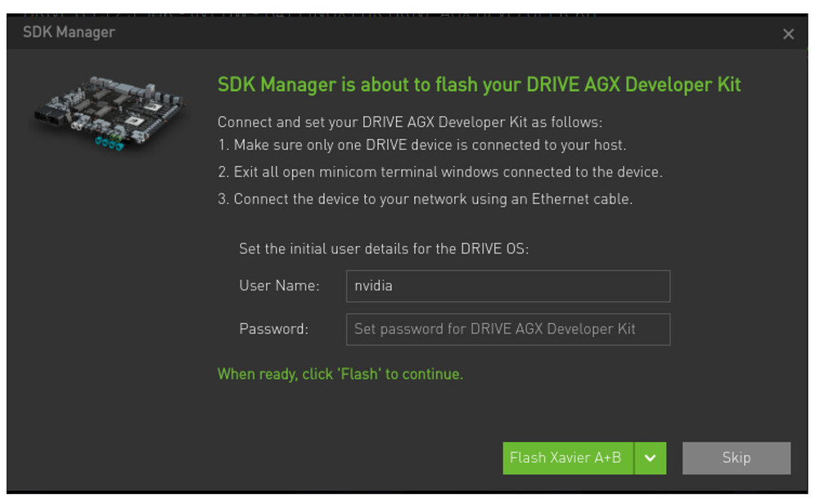
Task: Select the User Name field containing nvidia
Action: tap(507, 286)
